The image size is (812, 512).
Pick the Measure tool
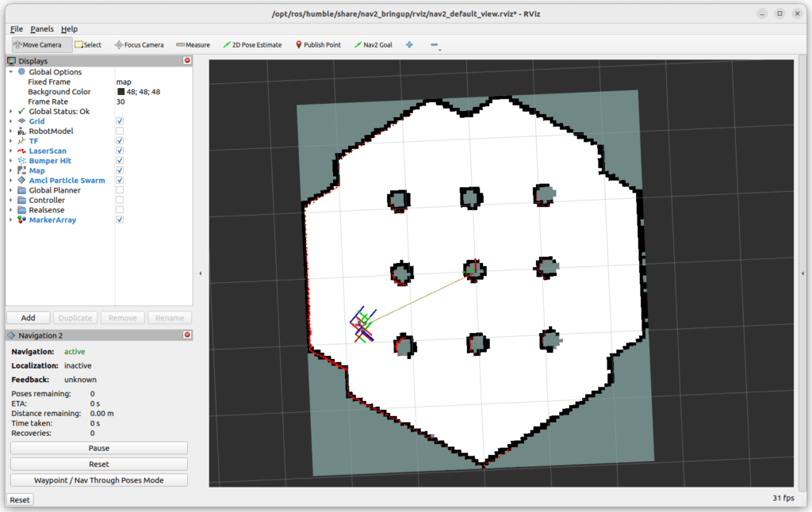point(193,45)
